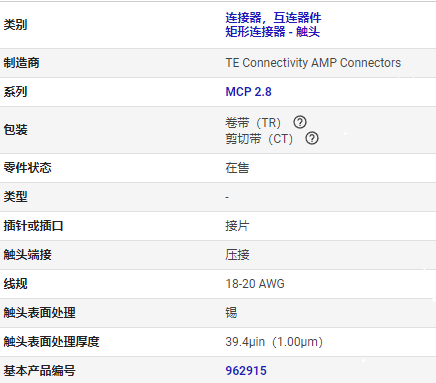Viewport: 436px width, 383px height.
Task: Open the 962915 base product number link
Action: pyautogui.click(x=246, y=371)
